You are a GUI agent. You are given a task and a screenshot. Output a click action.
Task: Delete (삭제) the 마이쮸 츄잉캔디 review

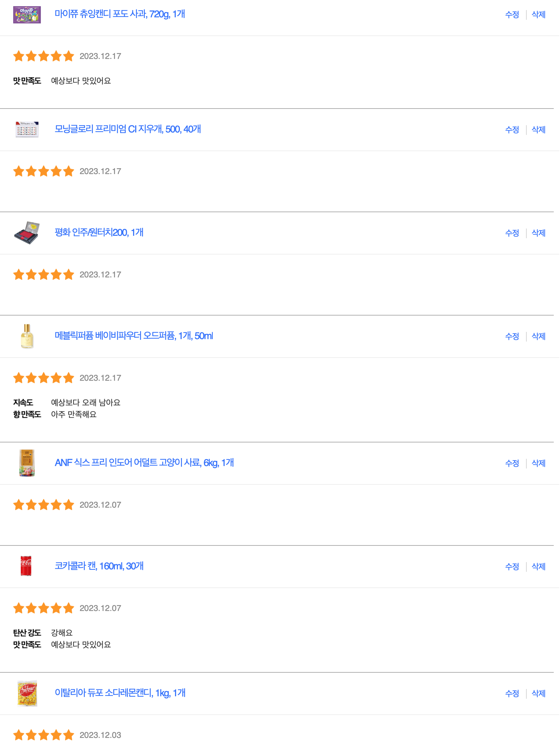[539, 15]
